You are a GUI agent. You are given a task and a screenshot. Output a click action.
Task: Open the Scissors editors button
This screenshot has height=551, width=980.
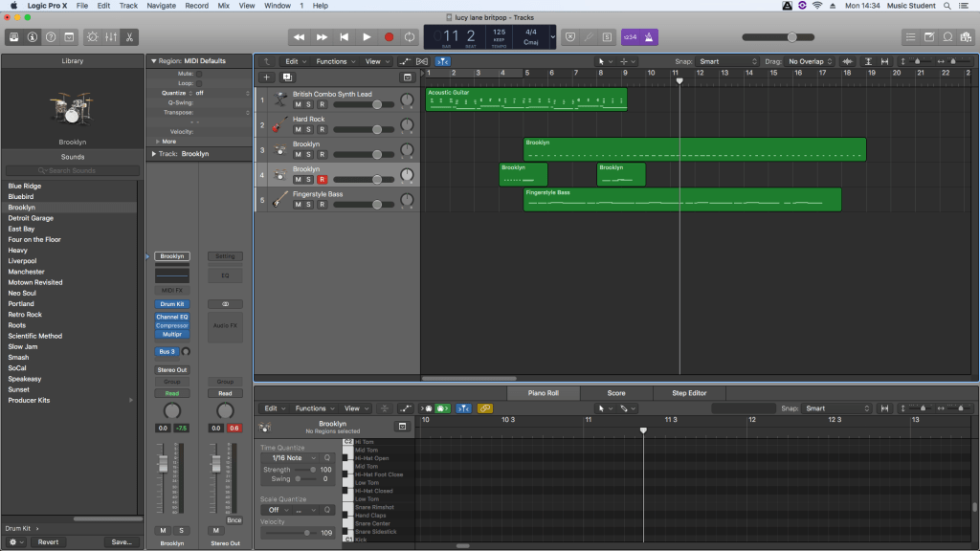pos(129,37)
